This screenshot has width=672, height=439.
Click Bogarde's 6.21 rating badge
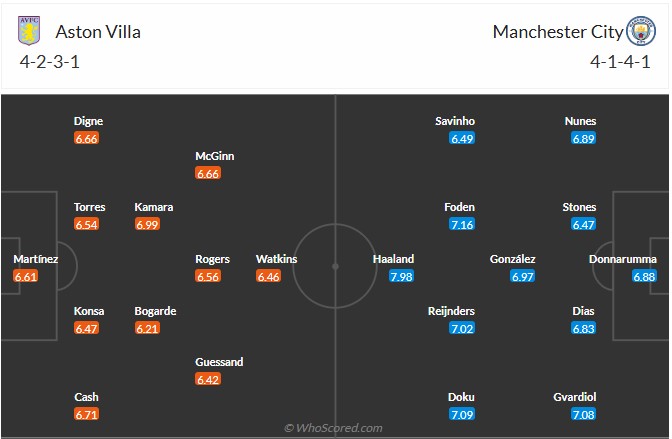coord(147,328)
